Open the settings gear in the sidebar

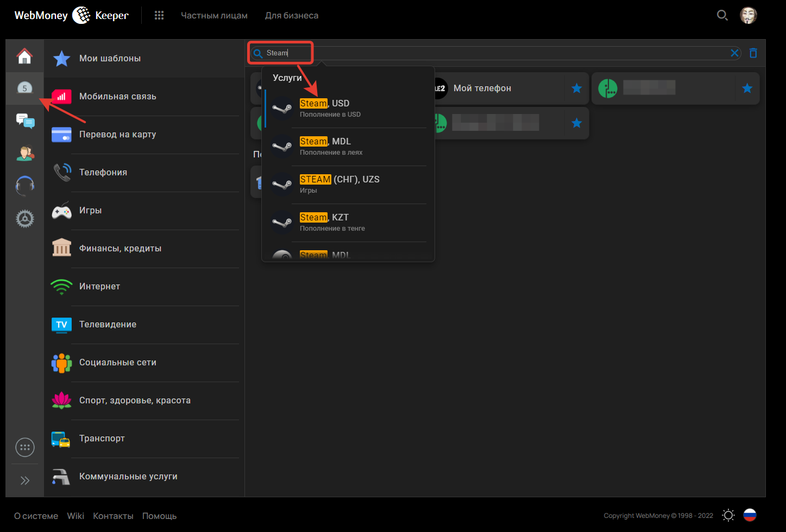[x=25, y=219]
